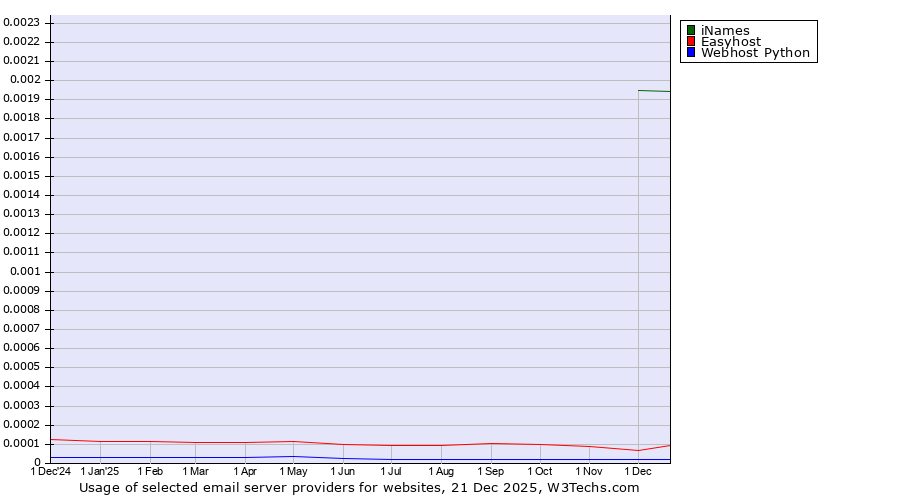
Task: Click the 0.002 y-axis value
Action: (x=25, y=79)
